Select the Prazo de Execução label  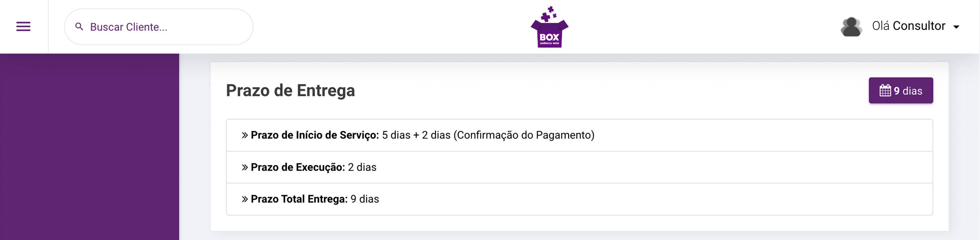point(297,168)
